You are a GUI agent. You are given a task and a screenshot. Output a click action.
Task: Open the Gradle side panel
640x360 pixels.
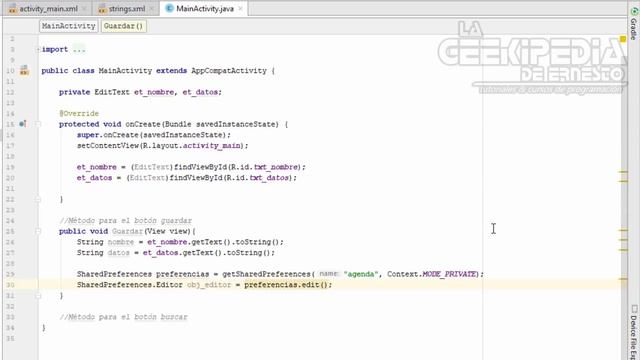click(634, 24)
